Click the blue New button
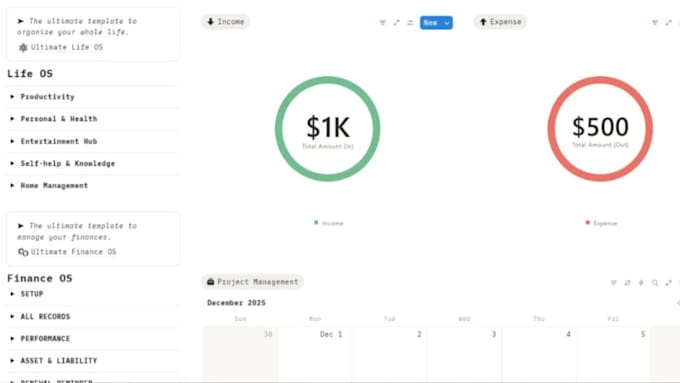Viewport: 680px width, 383px height. [x=431, y=23]
